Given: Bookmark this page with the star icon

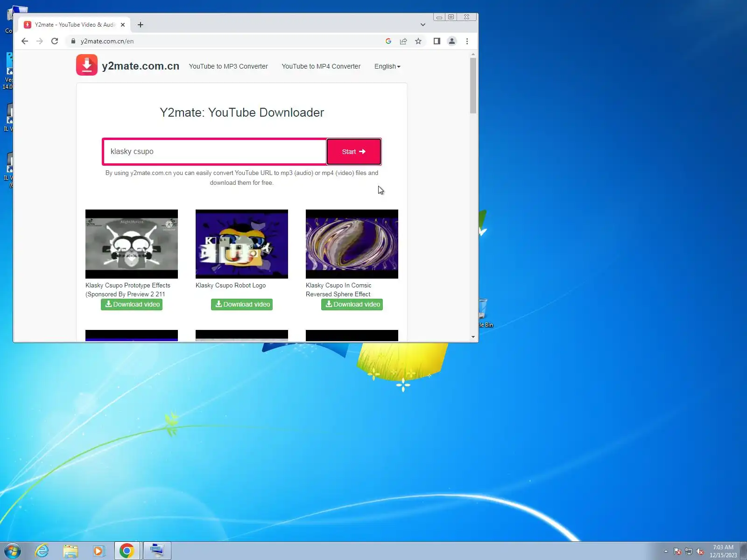Looking at the screenshot, I should (418, 41).
